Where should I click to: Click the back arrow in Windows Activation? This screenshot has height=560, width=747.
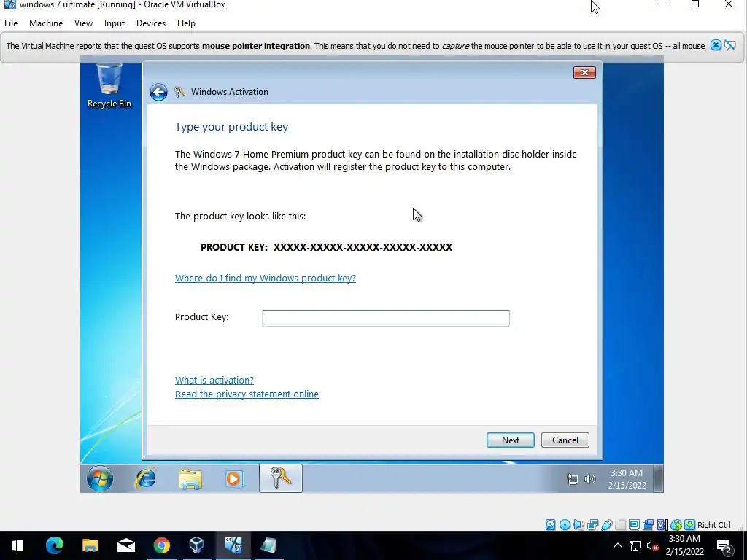[158, 92]
